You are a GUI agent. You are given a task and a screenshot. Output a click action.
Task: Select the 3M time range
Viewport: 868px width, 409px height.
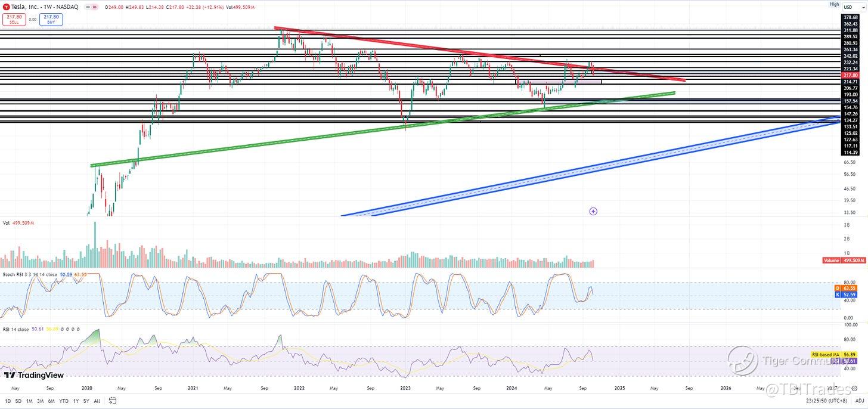tap(41, 401)
